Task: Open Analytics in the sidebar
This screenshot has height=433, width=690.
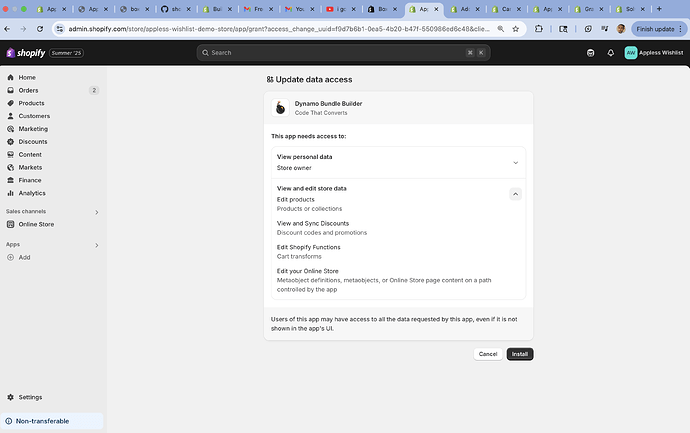Action: (32, 193)
